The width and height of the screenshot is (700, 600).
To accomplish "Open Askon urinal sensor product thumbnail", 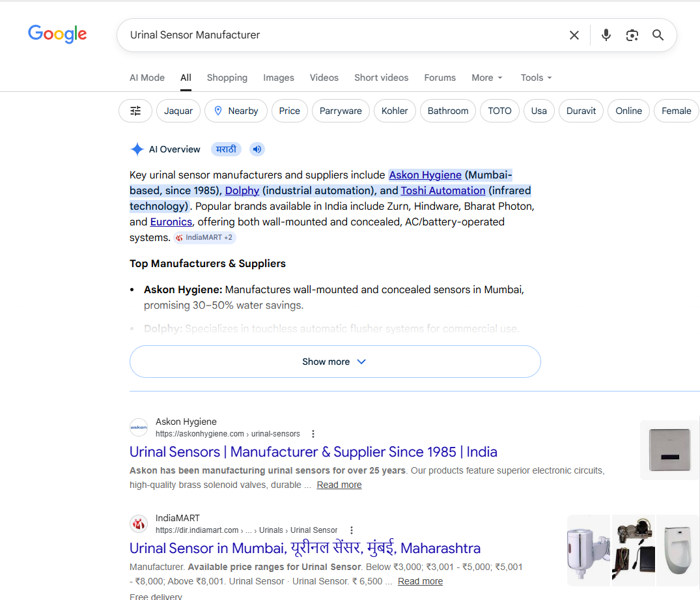I will 669,450.
